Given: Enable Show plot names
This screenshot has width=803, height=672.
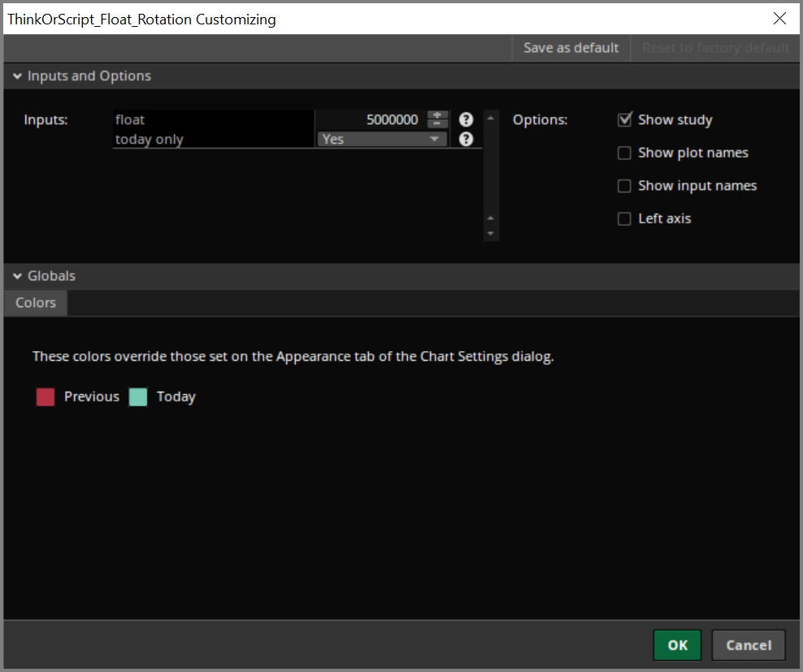Looking at the screenshot, I should coord(624,153).
